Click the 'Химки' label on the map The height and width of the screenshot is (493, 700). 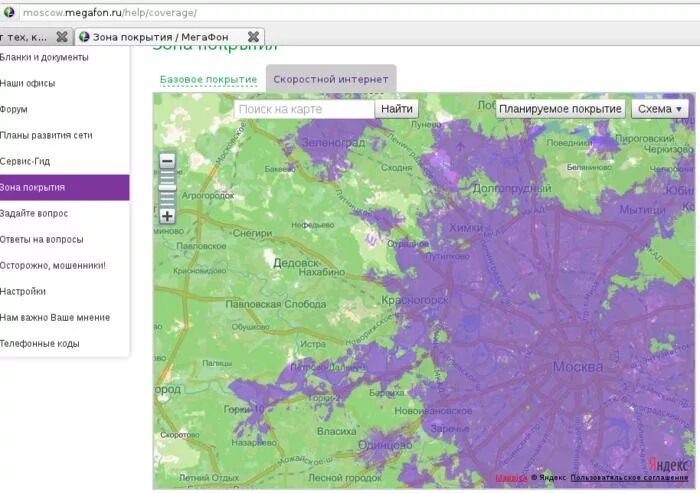(x=466, y=228)
